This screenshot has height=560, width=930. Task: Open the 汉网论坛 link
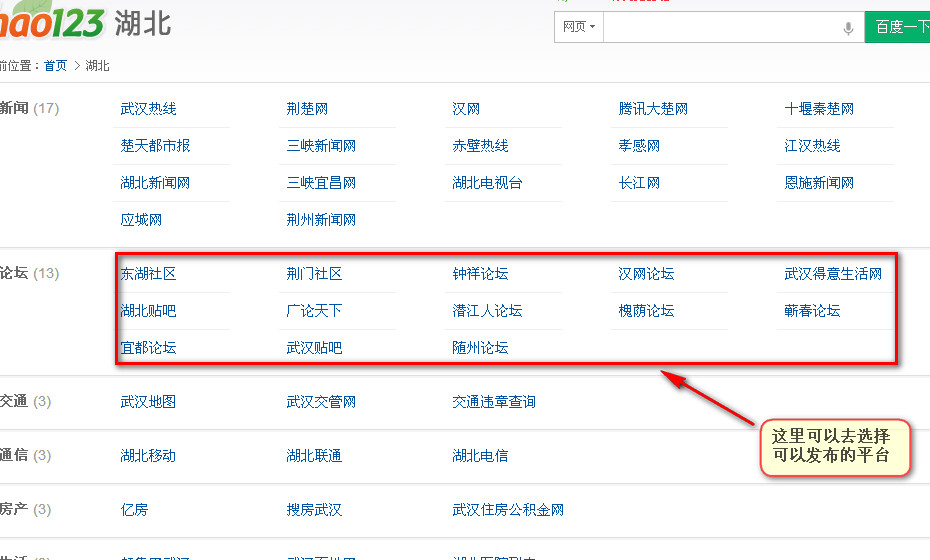pos(646,274)
